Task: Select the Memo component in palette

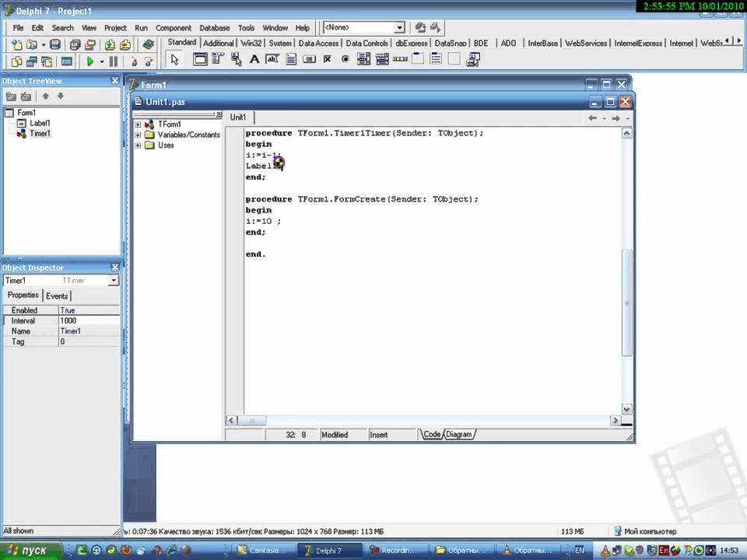Action: tap(291, 59)
